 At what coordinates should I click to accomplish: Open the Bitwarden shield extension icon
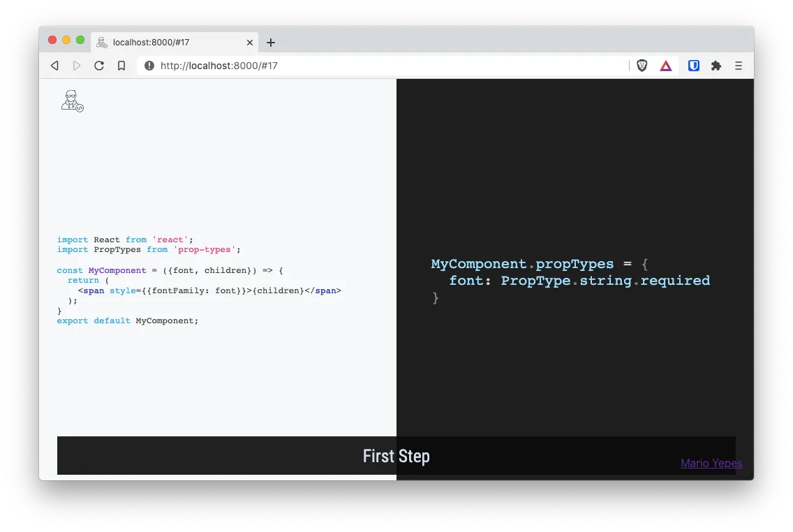[x=693, y=66]
